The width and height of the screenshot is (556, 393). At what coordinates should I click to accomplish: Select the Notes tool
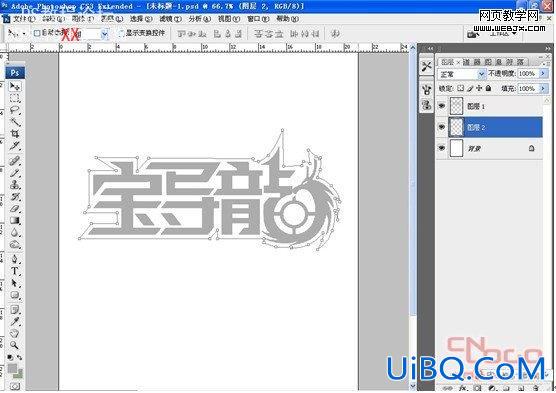tap(15, 310)
